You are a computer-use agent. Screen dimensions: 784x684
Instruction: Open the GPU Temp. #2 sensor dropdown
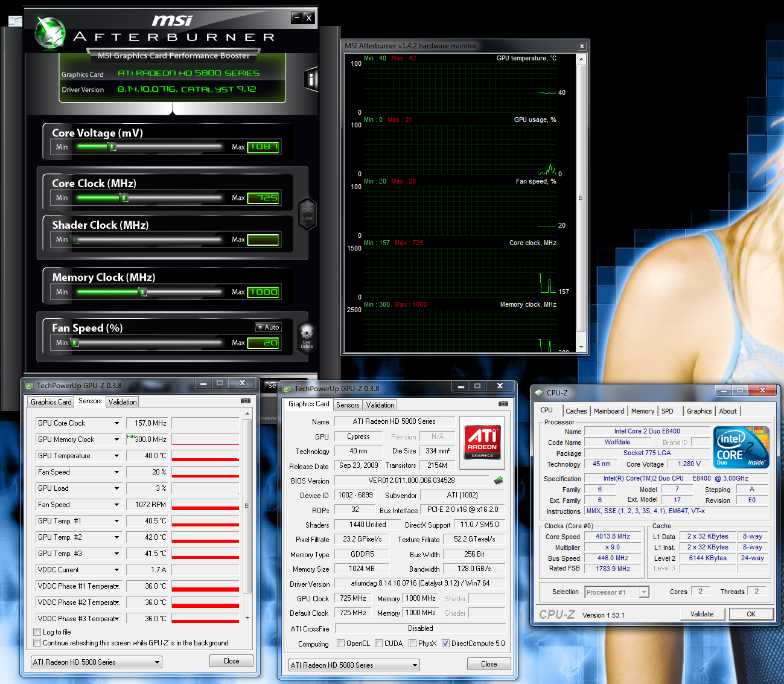tap(117, 537)
